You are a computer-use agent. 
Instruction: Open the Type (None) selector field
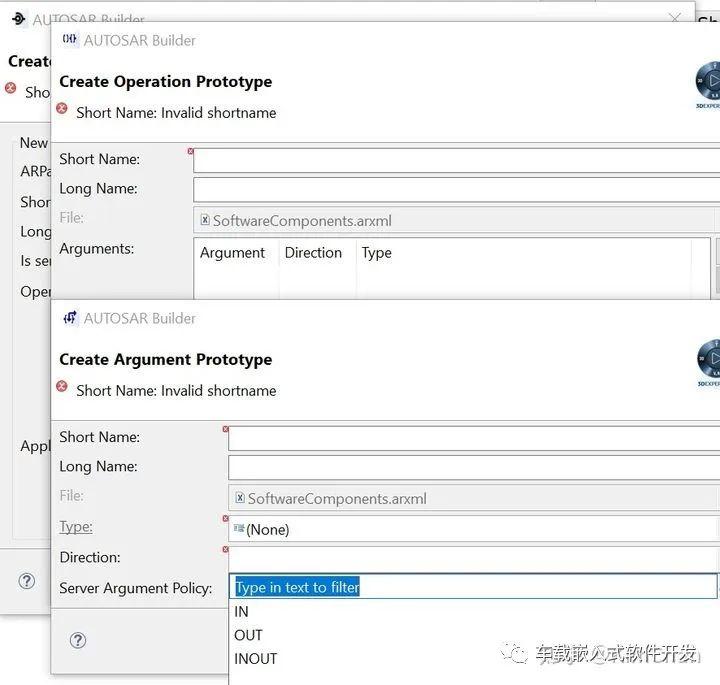pyautogui.click(x=473, y=529)
